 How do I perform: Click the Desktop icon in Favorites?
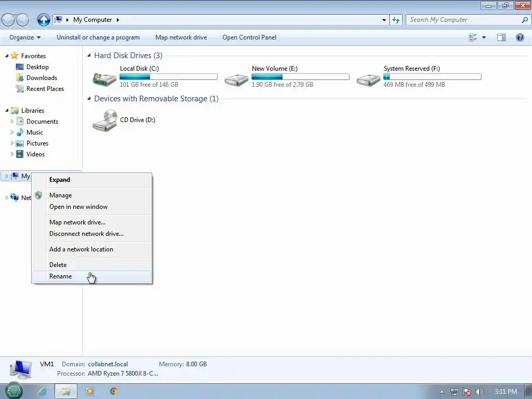coord(20,67)
